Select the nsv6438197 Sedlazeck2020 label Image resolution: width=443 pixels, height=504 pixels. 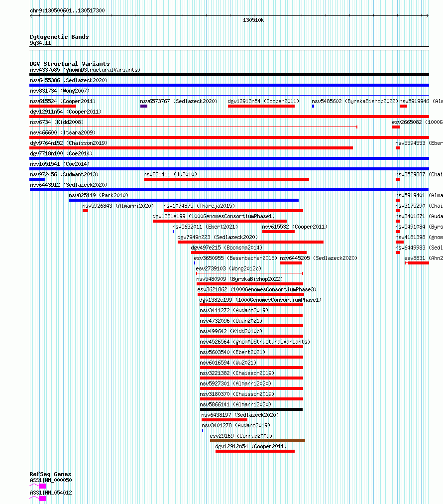tap(240, 415)
